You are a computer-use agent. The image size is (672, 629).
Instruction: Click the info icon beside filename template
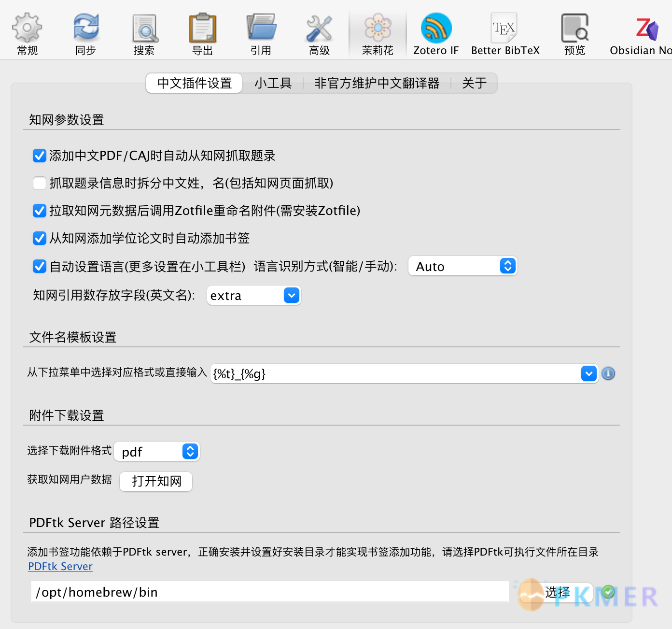(x=608, y=373)
